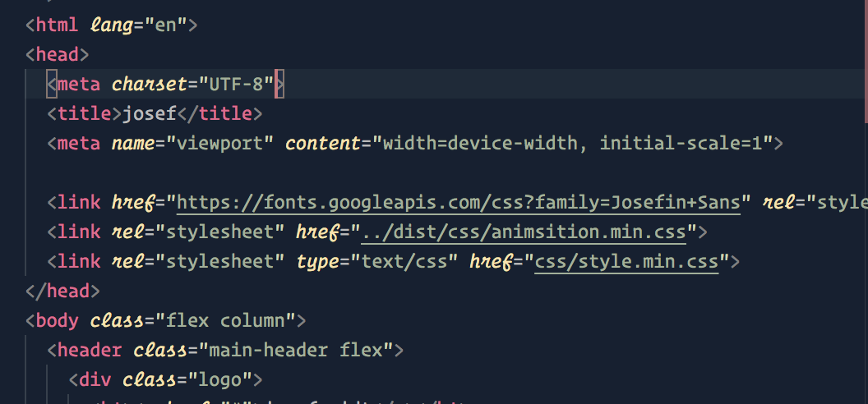The width and height of the screenshot is (868, 404).
Task: Click the closing head tag
Action: (x=62, y=291)
